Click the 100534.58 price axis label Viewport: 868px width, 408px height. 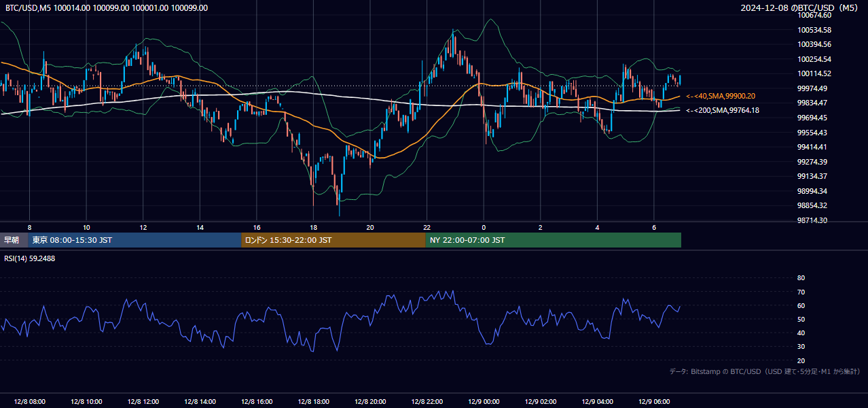[x=814, y=30]
